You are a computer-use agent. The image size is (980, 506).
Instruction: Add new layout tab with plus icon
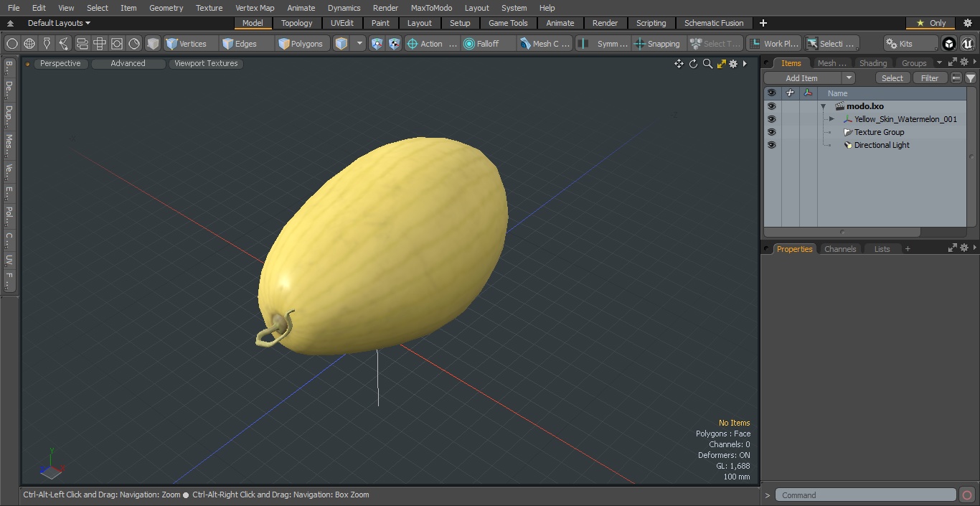(x=763, y=23)
